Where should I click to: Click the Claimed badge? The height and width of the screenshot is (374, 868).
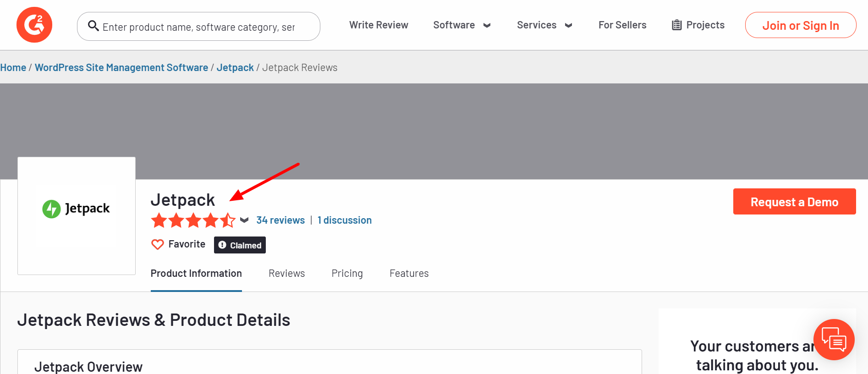(240, 245)
